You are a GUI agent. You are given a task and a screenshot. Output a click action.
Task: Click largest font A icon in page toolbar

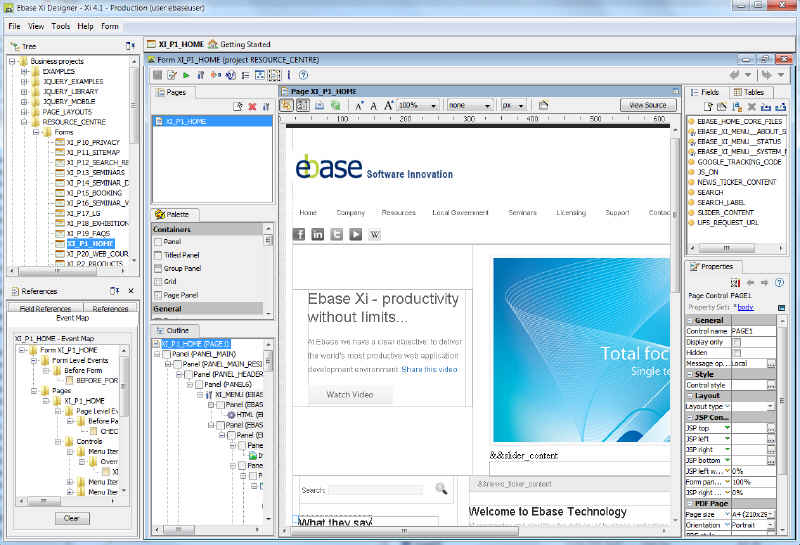pos(388,106)
